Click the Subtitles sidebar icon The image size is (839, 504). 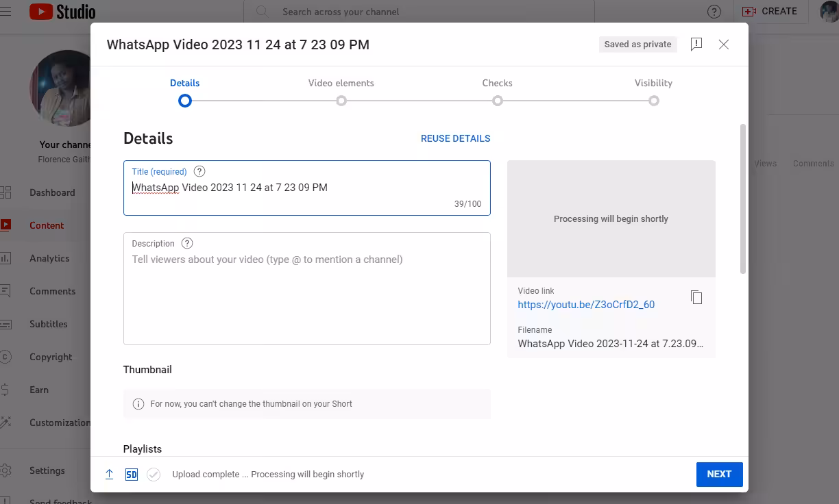pyautogui.click(x=5, y=324)
